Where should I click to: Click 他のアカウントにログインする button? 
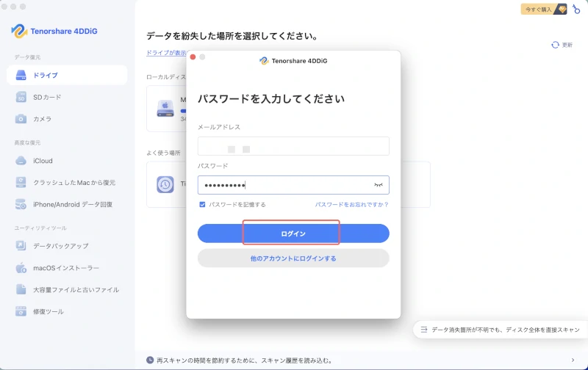(x=293, y=258)
